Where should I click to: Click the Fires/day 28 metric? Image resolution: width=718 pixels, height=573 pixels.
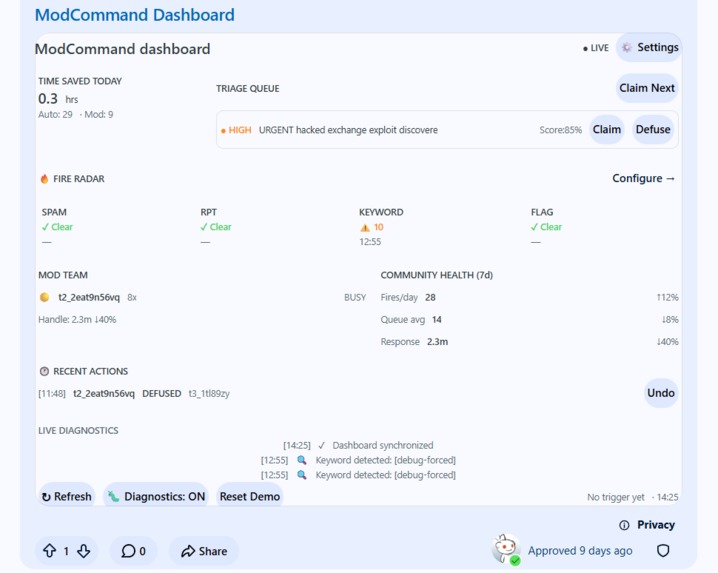pyautogui.click(x=408, y=297)
